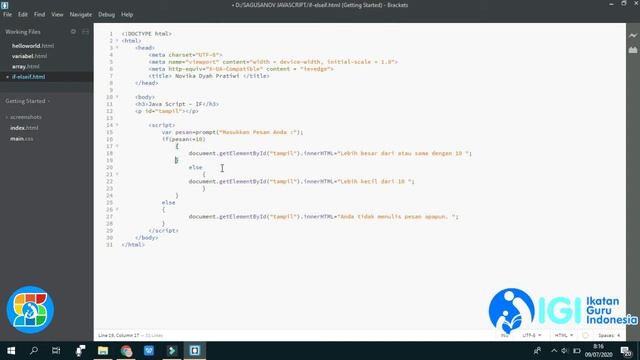Open main.css in project tree
The image size is (640, 360).
22,139
